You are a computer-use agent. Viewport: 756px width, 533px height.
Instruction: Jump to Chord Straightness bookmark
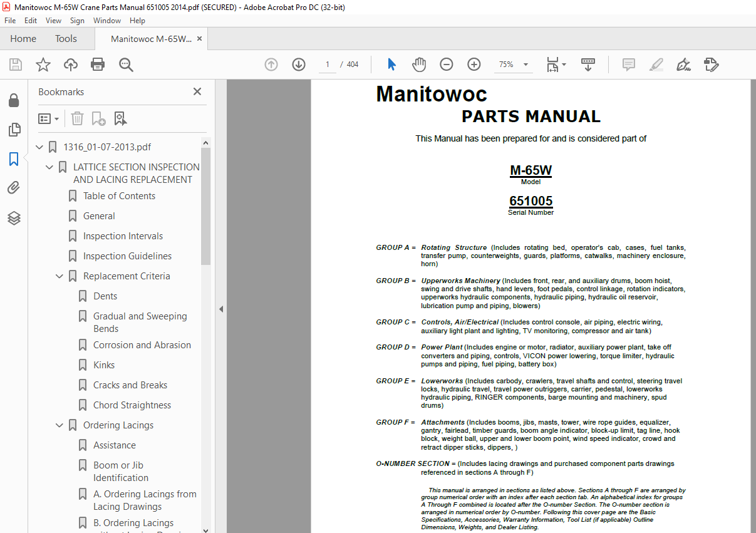tap(132, 405)
